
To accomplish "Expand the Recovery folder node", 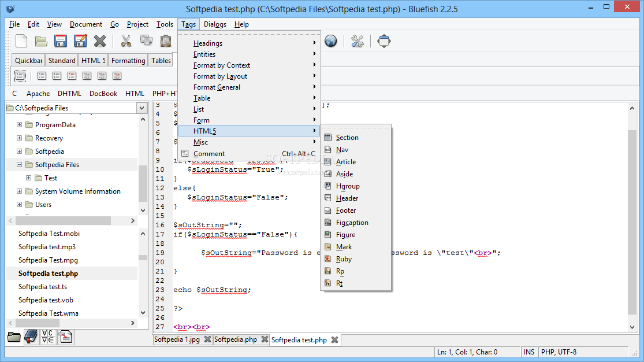I will click(x=19, y=138).
